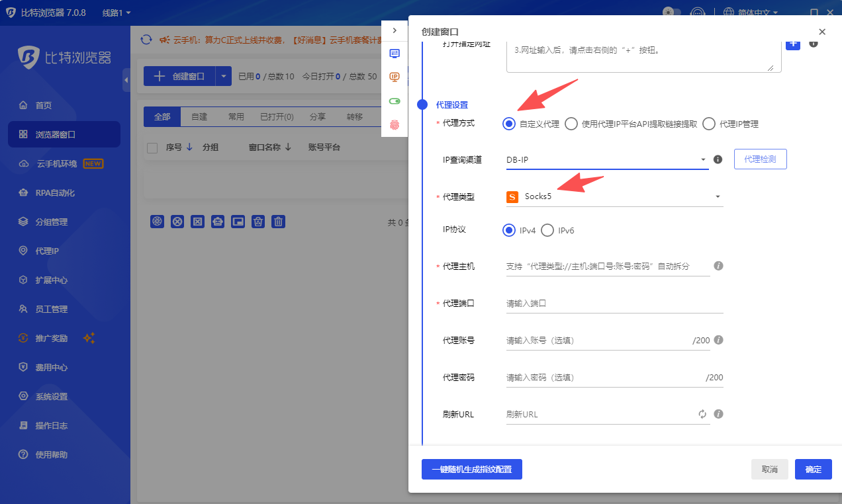Toggle the green switch in the floating panel
The image size is (842, 504).
click(395, 100)
